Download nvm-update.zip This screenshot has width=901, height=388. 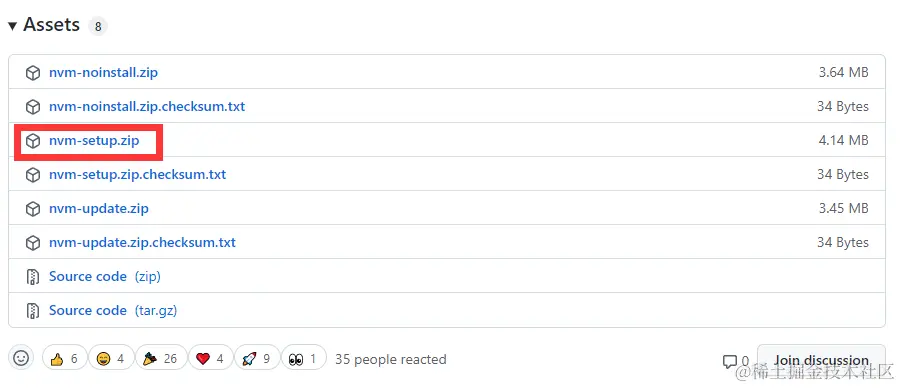(x=99, y=209)
